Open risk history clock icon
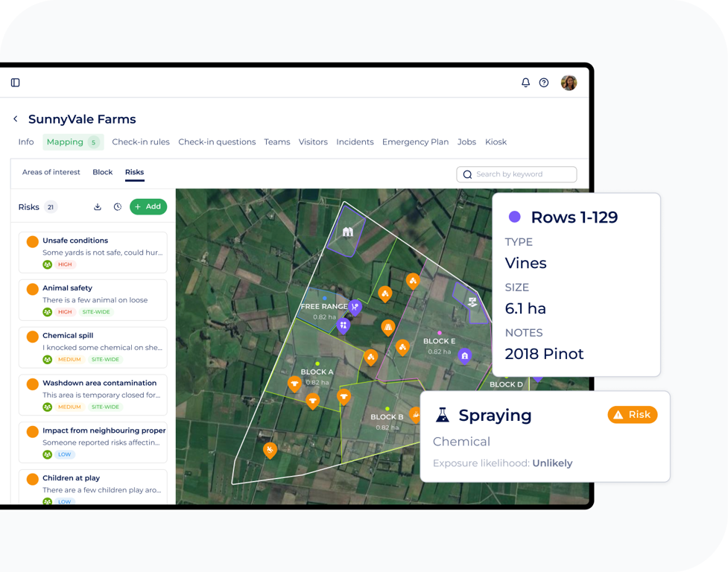Image resolution: width=728 pixels, height=572 pixels. tap(117, 207)
